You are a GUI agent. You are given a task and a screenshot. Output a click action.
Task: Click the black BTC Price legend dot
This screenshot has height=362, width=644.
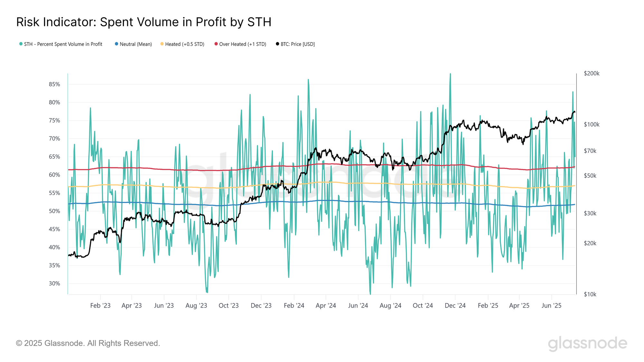278,44
